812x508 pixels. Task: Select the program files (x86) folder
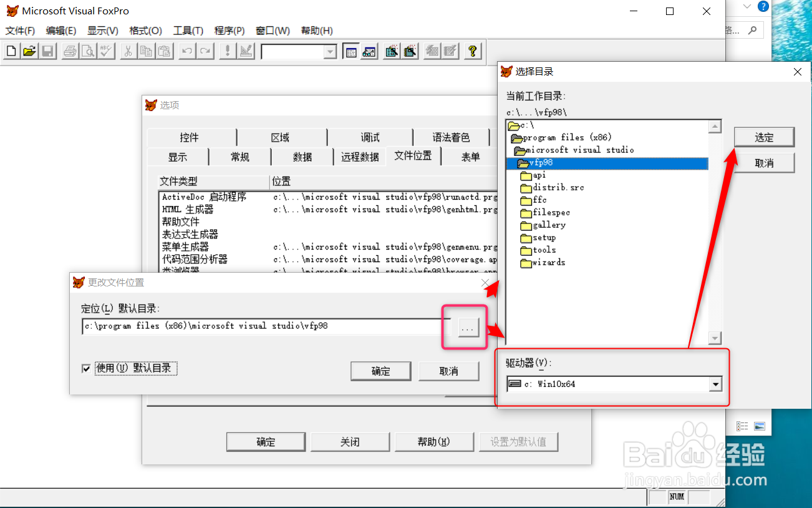(x=561, y=137)
